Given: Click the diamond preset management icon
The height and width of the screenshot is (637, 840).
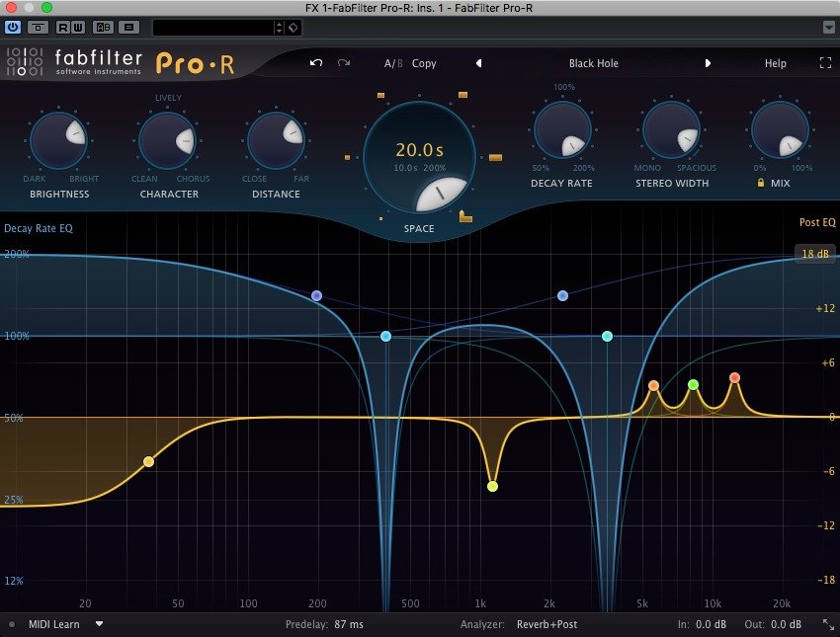Looking at the screenshot, I should (x=294, y=28).
